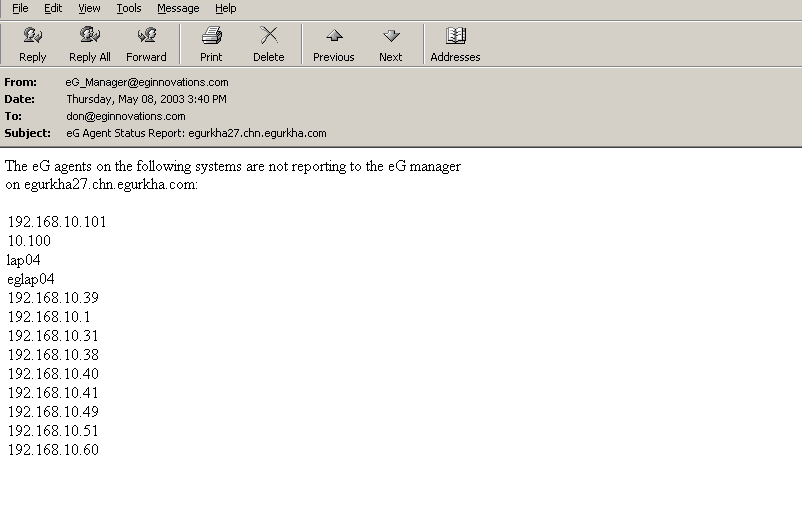Screen dimensions: 802x509
Task: Click the entry 192.168.10.51
Action: point(53,431)
